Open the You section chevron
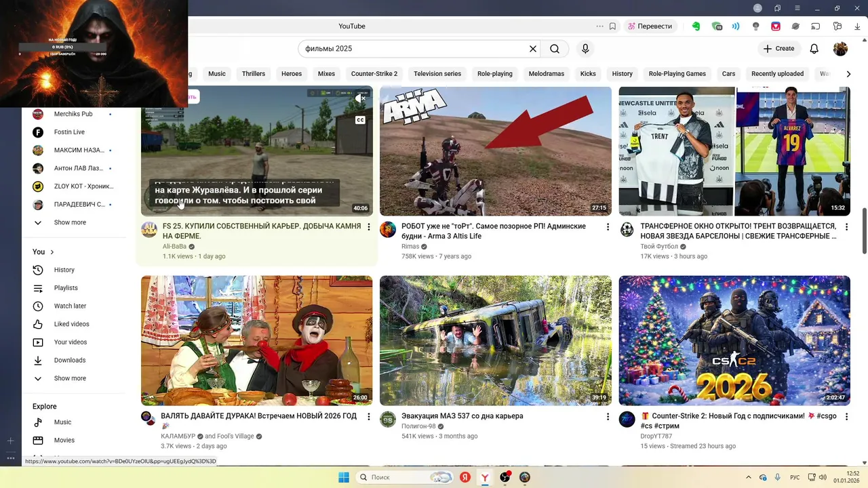The height and width of the screenshot is (488, 868). click(x=52, y=252)
